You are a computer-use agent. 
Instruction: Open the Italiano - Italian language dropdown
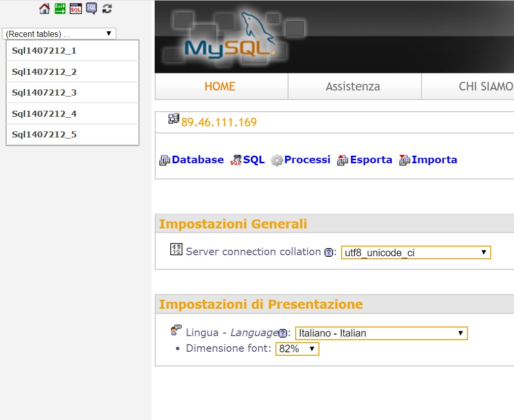[381, 334]
